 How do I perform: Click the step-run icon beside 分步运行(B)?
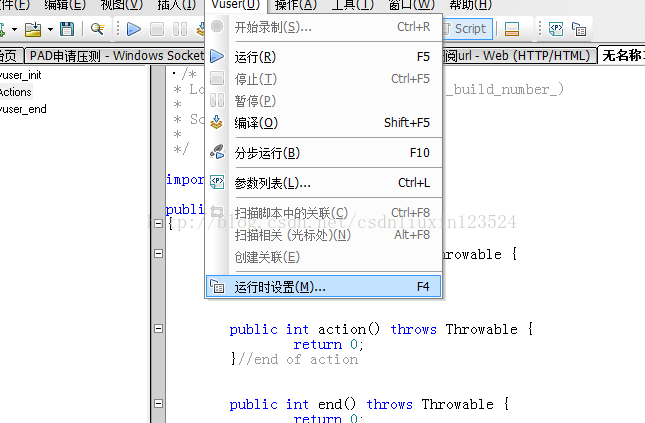tap(217, 152)
